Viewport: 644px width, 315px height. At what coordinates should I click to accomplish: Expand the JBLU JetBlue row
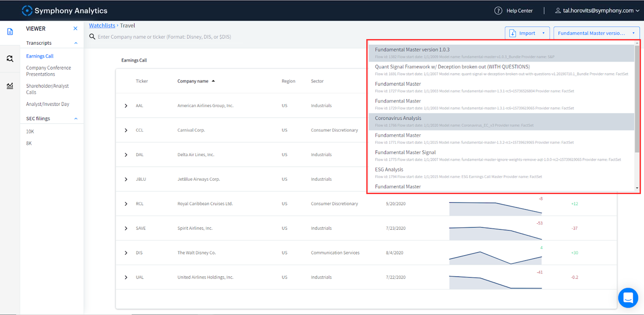coord(126,179)
